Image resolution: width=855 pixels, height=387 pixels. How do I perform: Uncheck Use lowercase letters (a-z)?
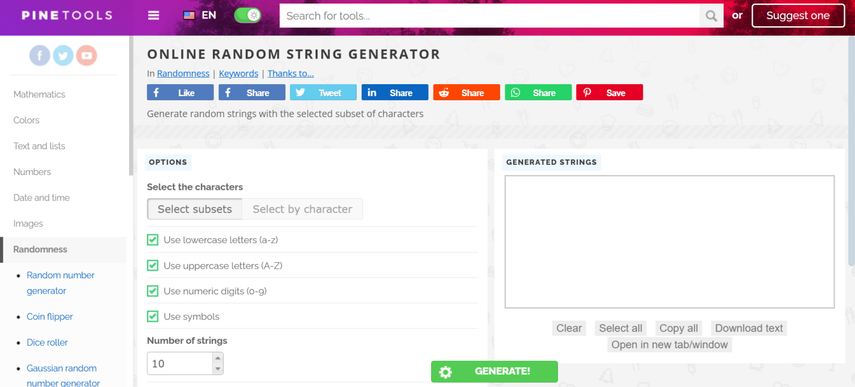(x=153, y=240)
